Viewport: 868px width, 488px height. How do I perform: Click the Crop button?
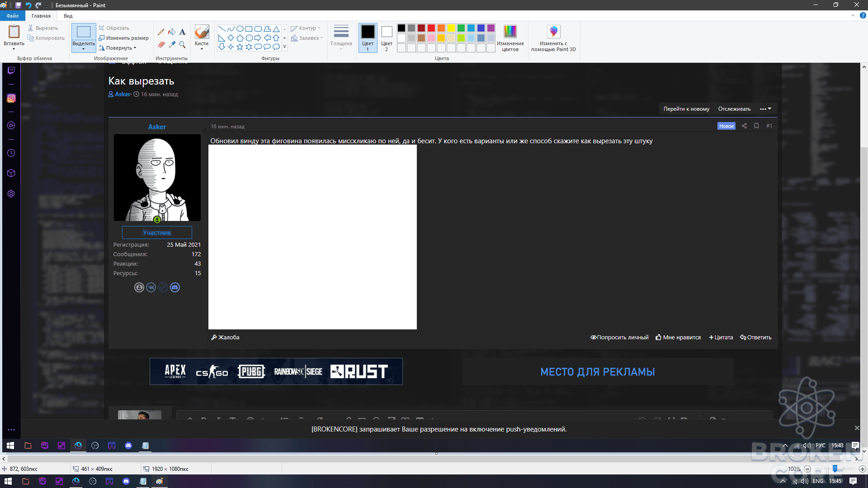click(x=114, y=28)
